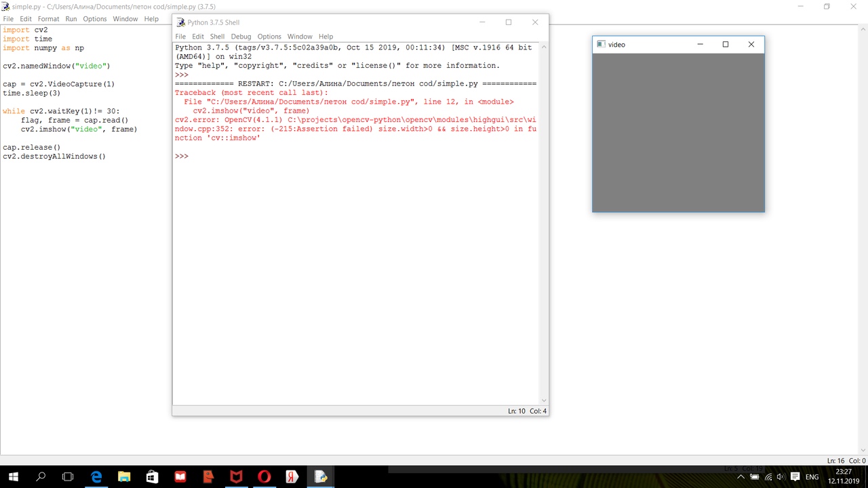Open Edit menu in Python Shell
Screen dimensions: 868x488
click(x=198, y=37)
